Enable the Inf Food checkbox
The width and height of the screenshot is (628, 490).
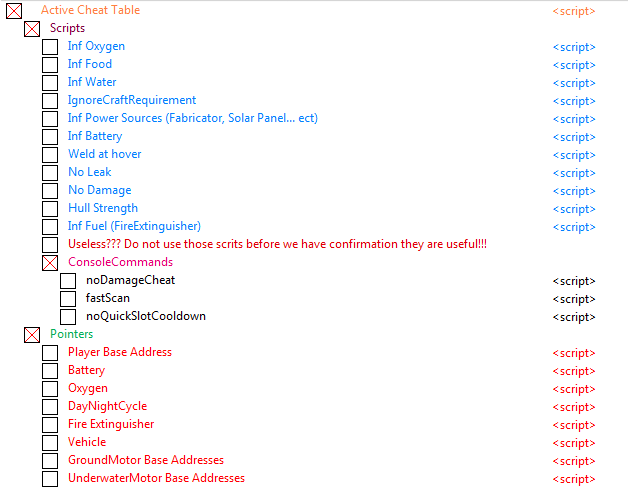tap(50, 65)
